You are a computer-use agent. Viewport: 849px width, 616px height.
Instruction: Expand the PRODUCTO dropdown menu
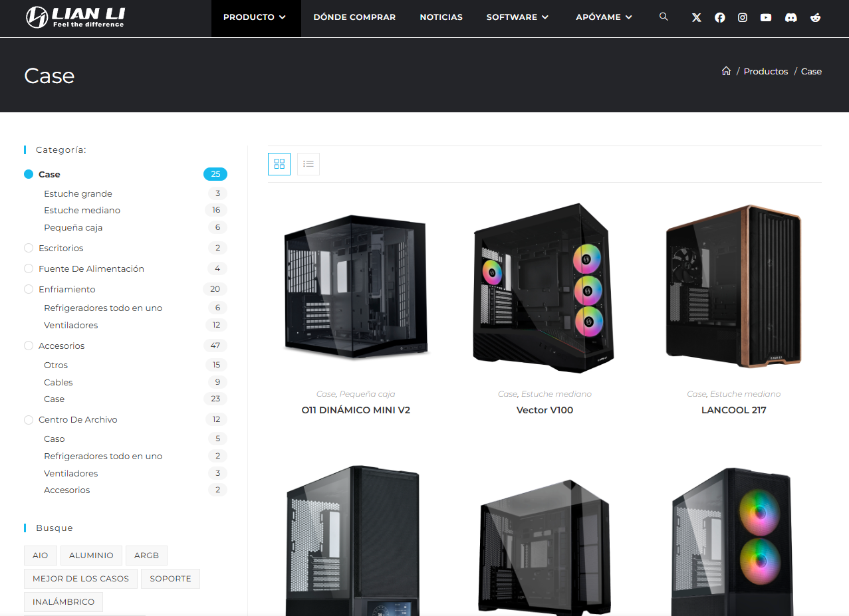click(255, 17)
